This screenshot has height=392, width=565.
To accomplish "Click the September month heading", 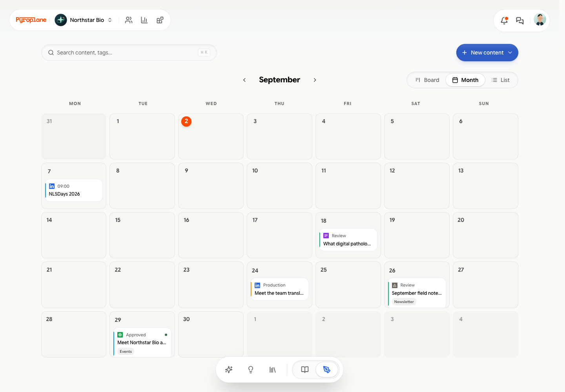I will (279, 80).
